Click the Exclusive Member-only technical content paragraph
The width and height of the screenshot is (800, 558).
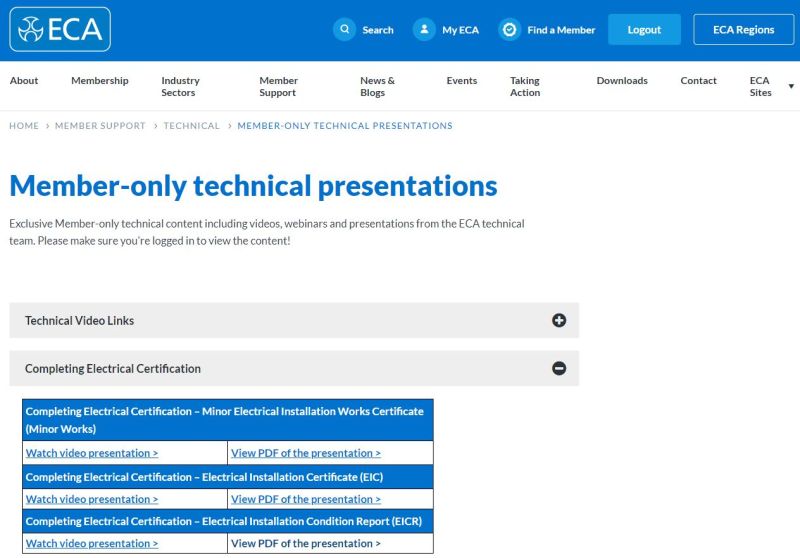267,232
